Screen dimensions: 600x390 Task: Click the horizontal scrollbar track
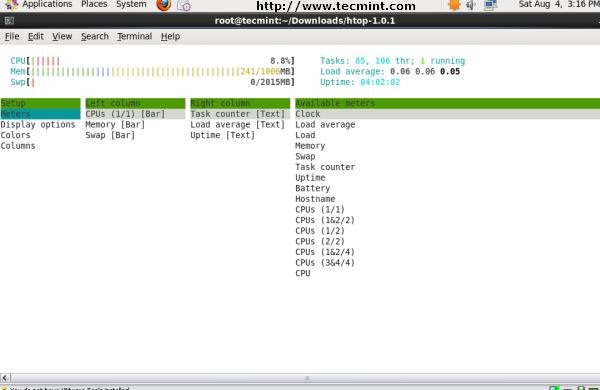point(305,379)
